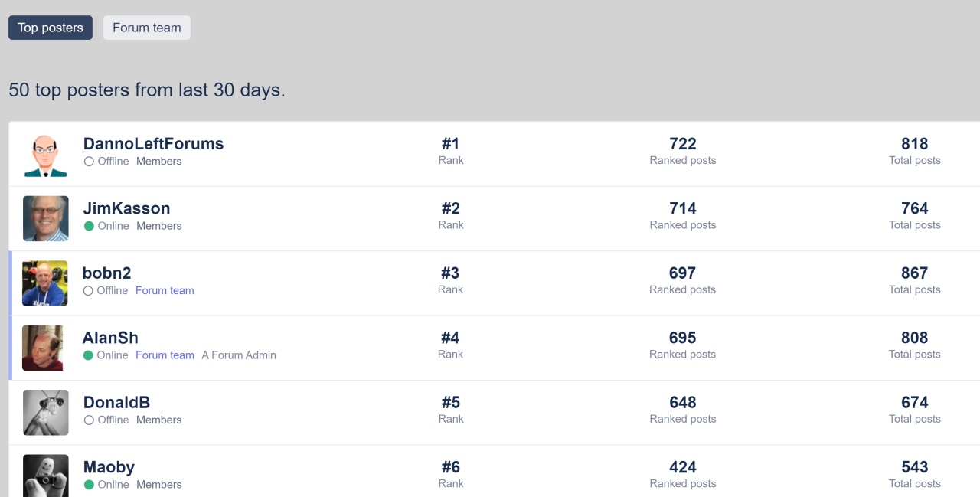Open DannoLeftForums username link
This screenshot has width=980, height=497.
click(153, 144)
